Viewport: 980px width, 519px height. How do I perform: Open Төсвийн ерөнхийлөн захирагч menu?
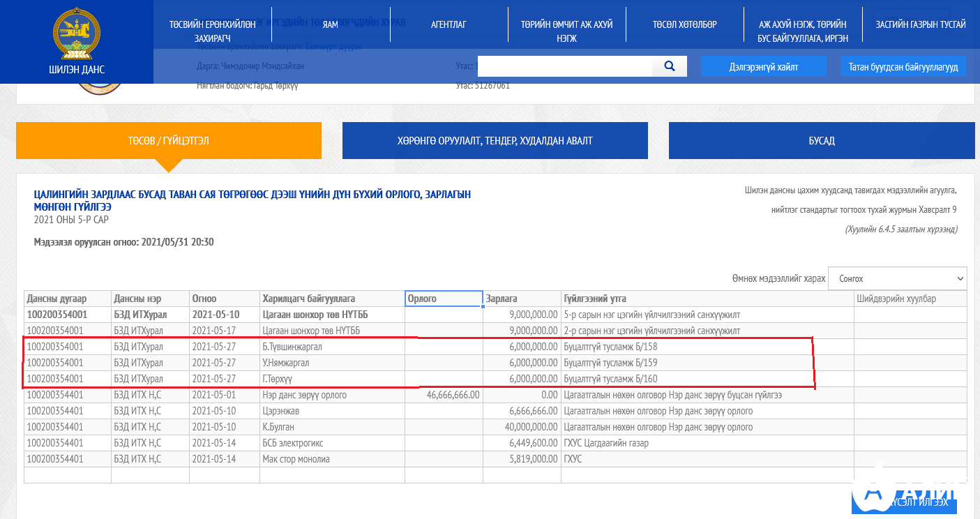(212, 31)
